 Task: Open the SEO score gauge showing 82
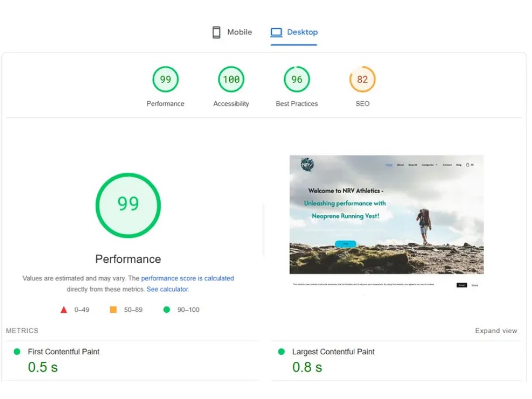[362, 79]
